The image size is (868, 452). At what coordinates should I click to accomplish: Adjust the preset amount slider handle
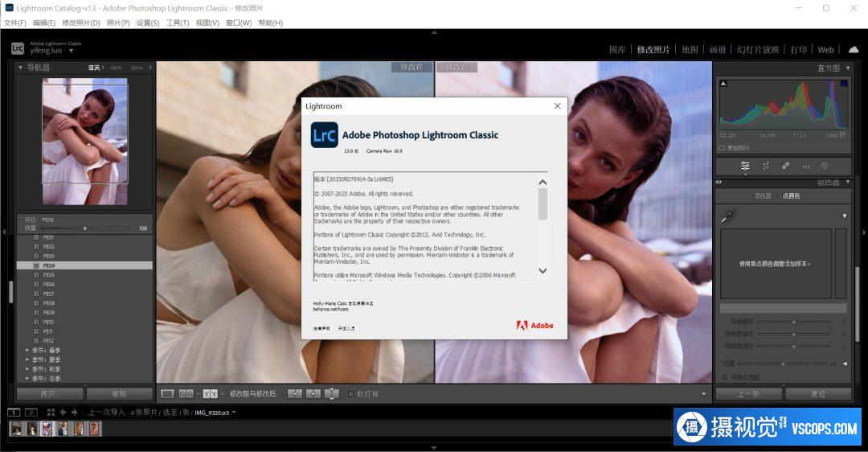84,228
